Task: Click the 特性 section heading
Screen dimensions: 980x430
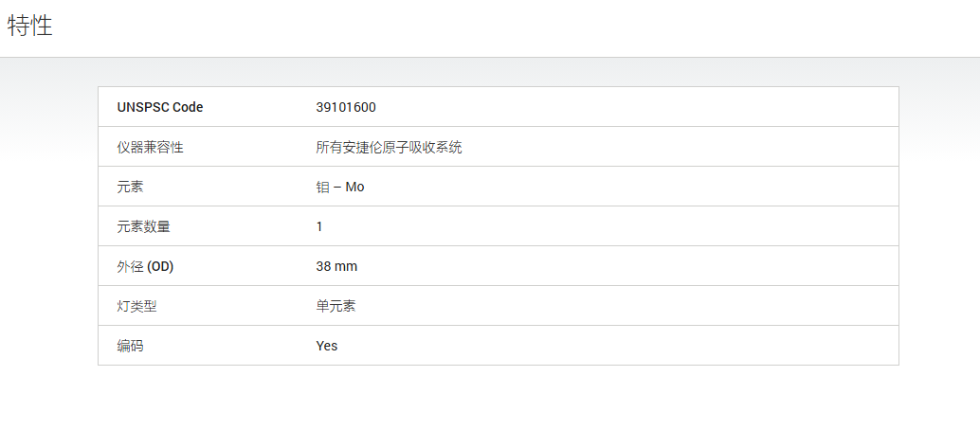Action: pyautogui.click(x=30, y=27)
